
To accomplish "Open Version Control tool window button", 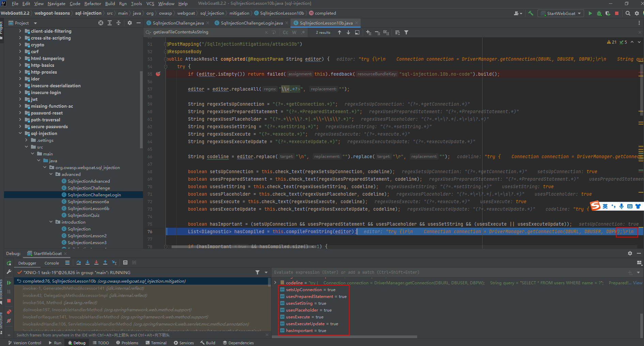I will 25,343.
